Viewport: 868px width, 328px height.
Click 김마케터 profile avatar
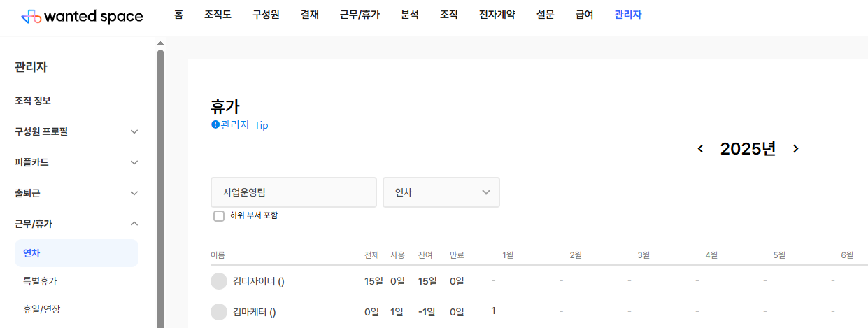tap(219, 312)
